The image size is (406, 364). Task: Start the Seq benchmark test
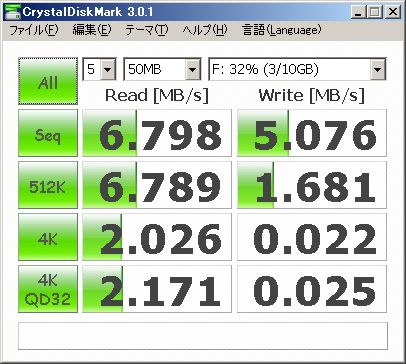[48, 133]
